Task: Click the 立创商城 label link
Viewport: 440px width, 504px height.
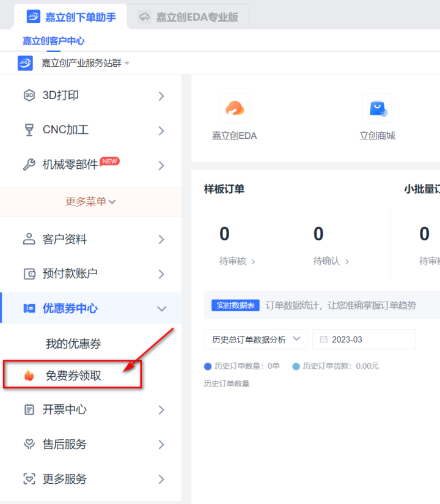Action: point(378,136)
